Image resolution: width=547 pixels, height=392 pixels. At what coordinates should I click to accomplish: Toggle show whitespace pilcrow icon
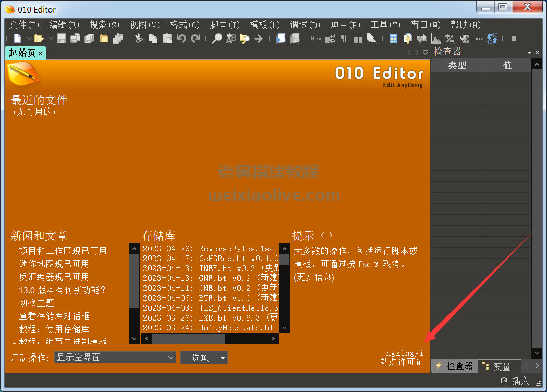[x=344, y=39]
